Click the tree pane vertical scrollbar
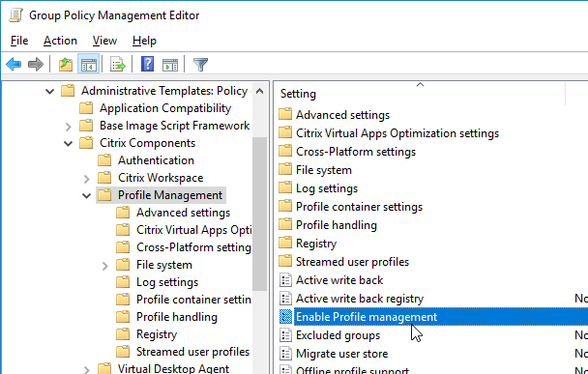588x374 pixels. pyautogui.click(x=259, y=214)
